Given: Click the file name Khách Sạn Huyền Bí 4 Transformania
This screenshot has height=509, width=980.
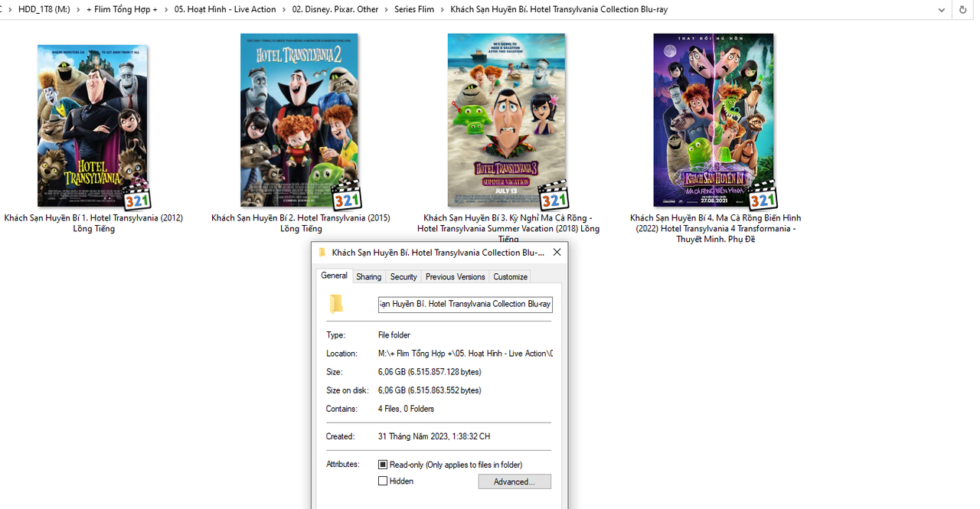Looking at the screenshot, I should click(x=716, y=229).
